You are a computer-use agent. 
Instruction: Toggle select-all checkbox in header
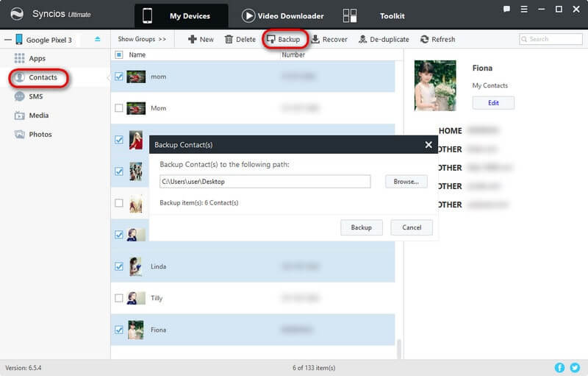119,54
